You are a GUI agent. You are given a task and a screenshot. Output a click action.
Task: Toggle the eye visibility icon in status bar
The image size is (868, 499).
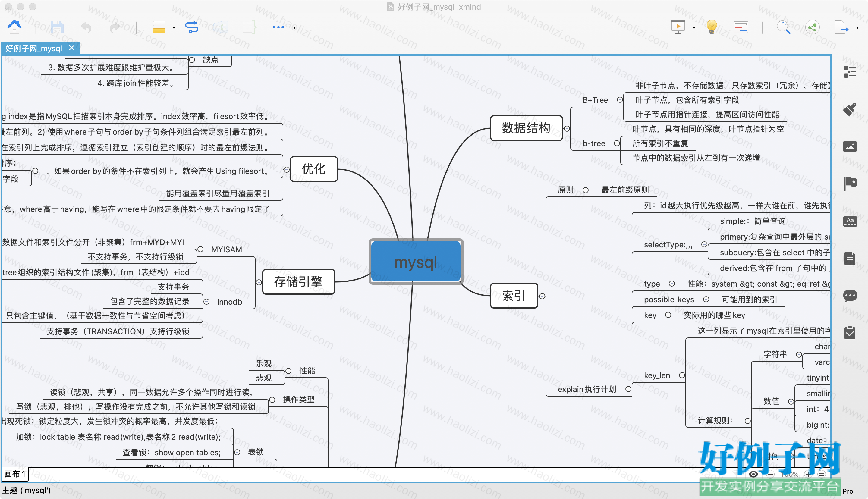(x=753, y=475)
